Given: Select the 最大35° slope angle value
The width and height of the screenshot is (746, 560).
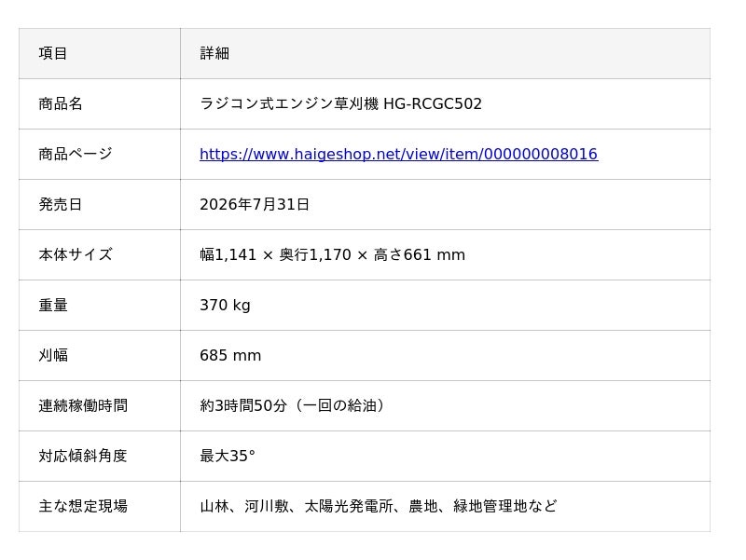Looking at the screenshot, I should pyautogui.click(x=228, y=456).
